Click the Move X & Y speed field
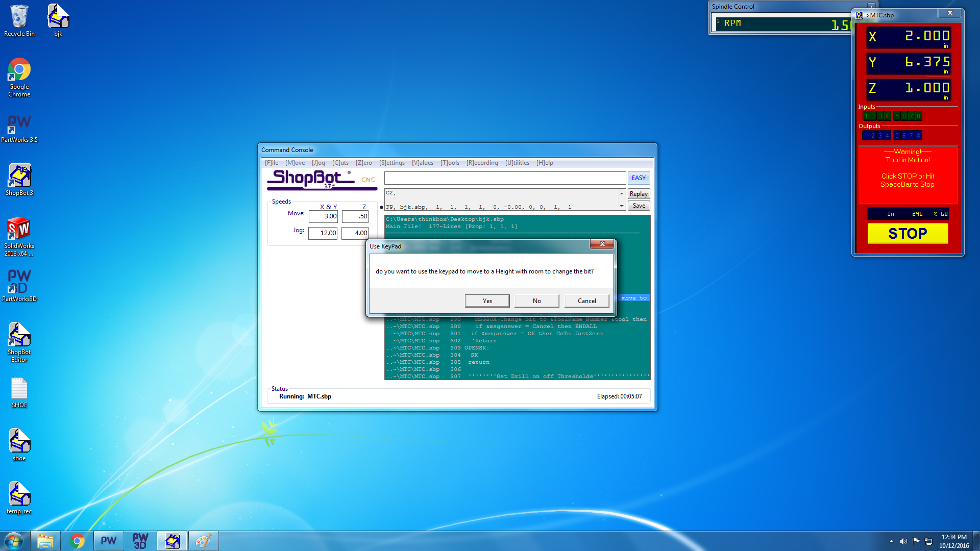This screenshot has width=980, height=551. tap(323, 216)
